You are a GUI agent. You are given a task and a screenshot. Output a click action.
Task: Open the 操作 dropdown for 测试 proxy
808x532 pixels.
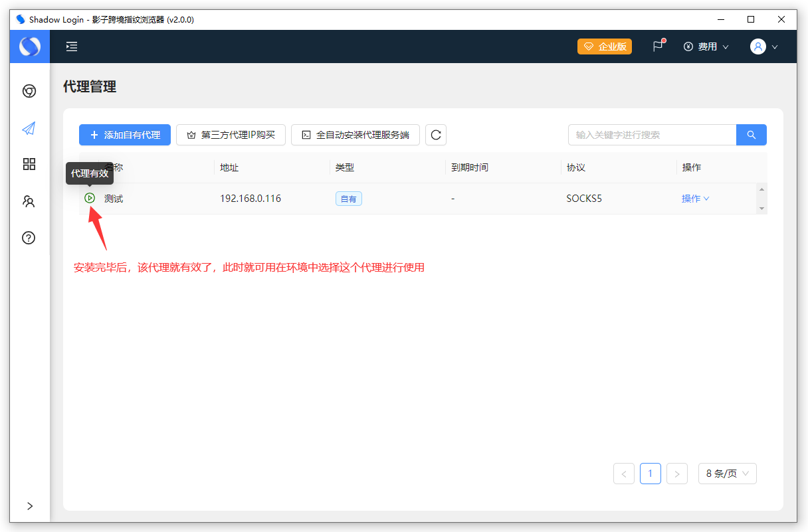click(695, 199)
